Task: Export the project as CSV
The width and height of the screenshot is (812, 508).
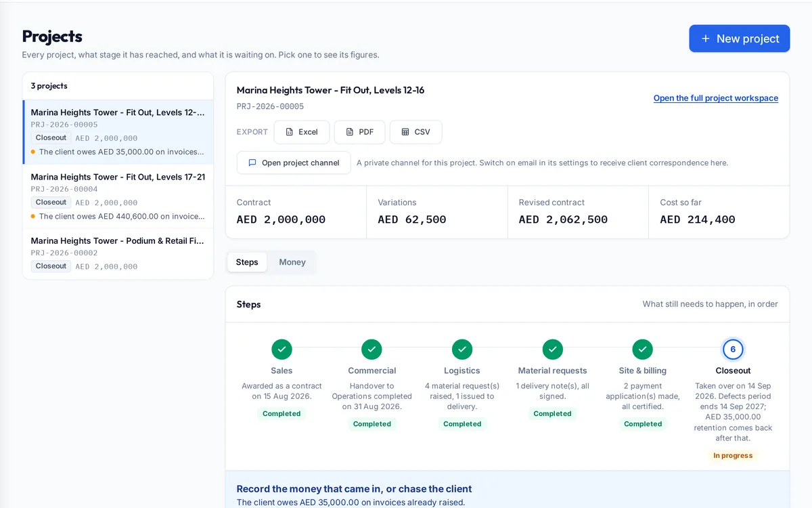Action: tap(416, 132)
